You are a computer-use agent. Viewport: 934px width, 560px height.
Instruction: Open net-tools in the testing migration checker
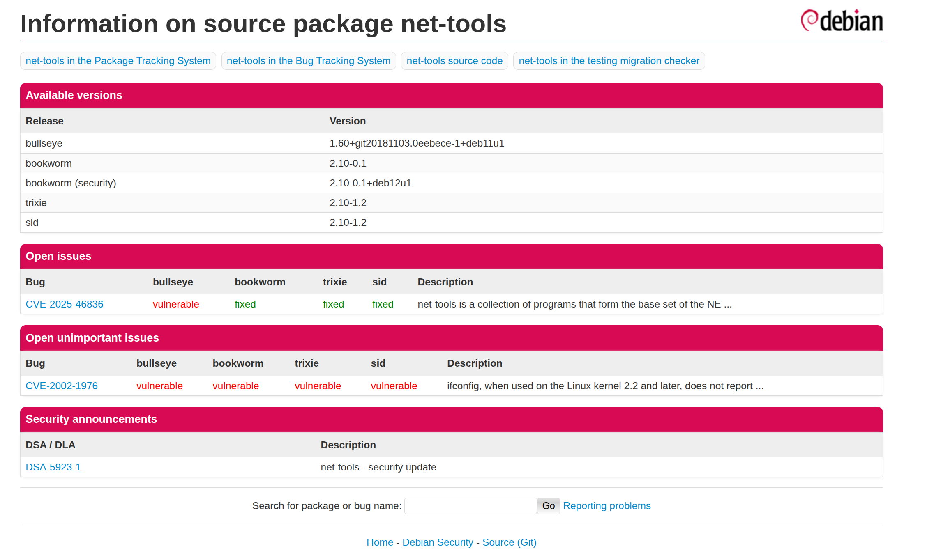pos(609,61)
